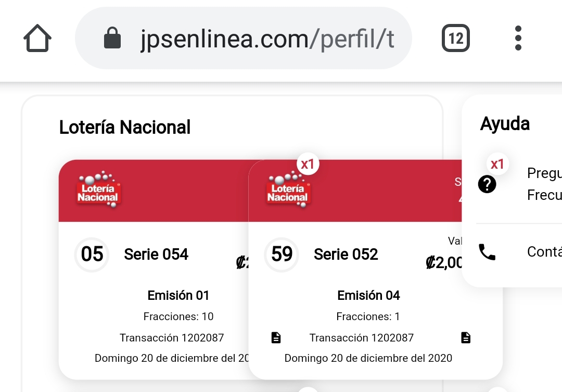The width and height of the screenshot is (562, 392).
Task: Open the Preguntas Frecuentes help link
Action: [x=544, y=184]
